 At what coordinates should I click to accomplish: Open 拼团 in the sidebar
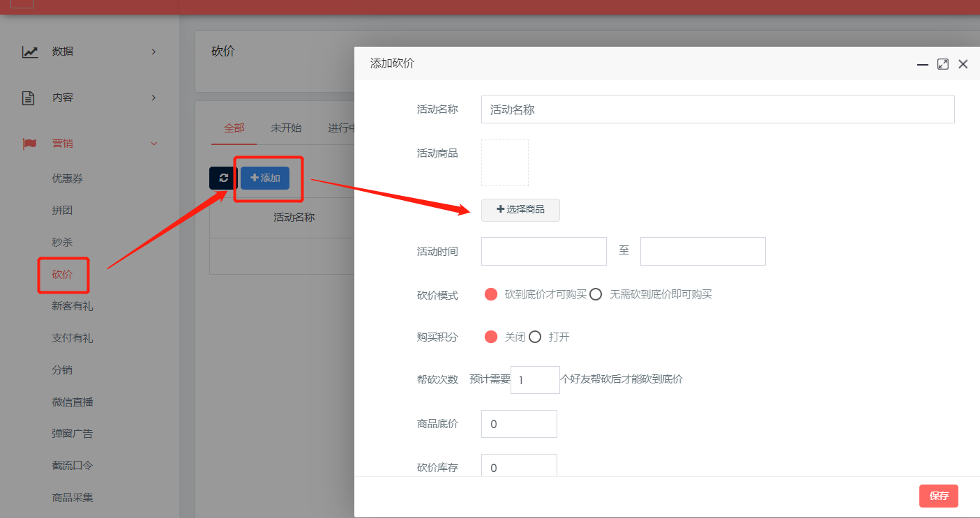[x=62, y=211]
